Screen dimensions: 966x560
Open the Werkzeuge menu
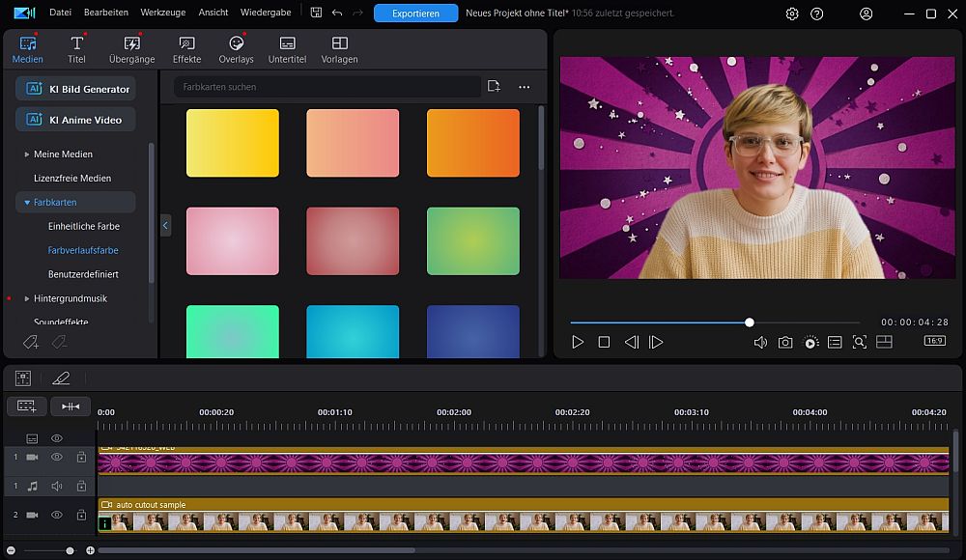point(162,14)
